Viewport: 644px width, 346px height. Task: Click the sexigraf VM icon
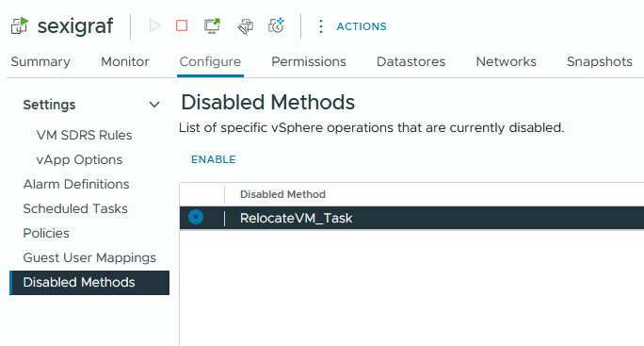(x=20, y=25)
